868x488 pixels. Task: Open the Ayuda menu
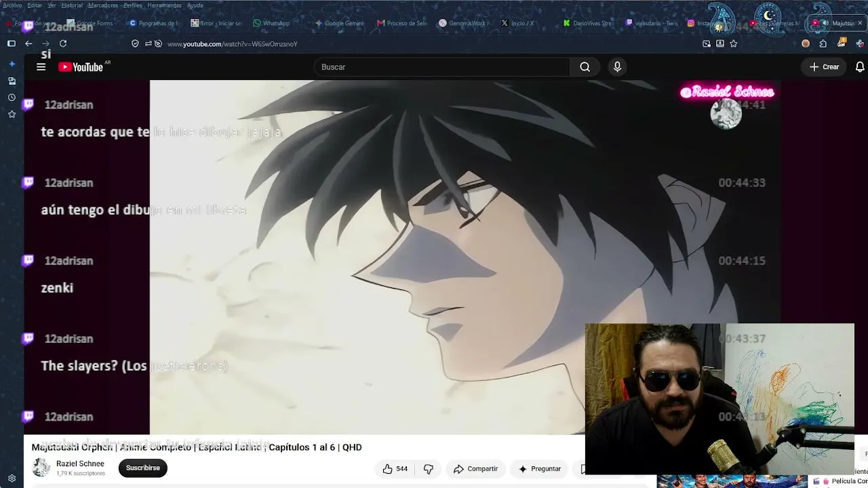click(195, 5)
